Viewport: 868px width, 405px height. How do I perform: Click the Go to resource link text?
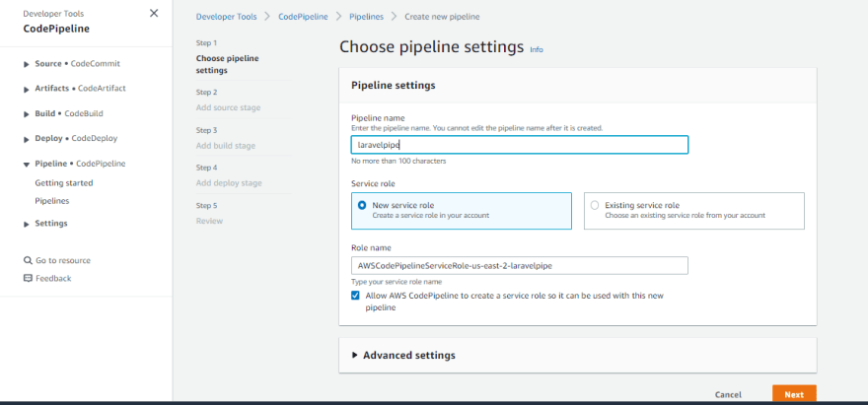coord(63,260)
